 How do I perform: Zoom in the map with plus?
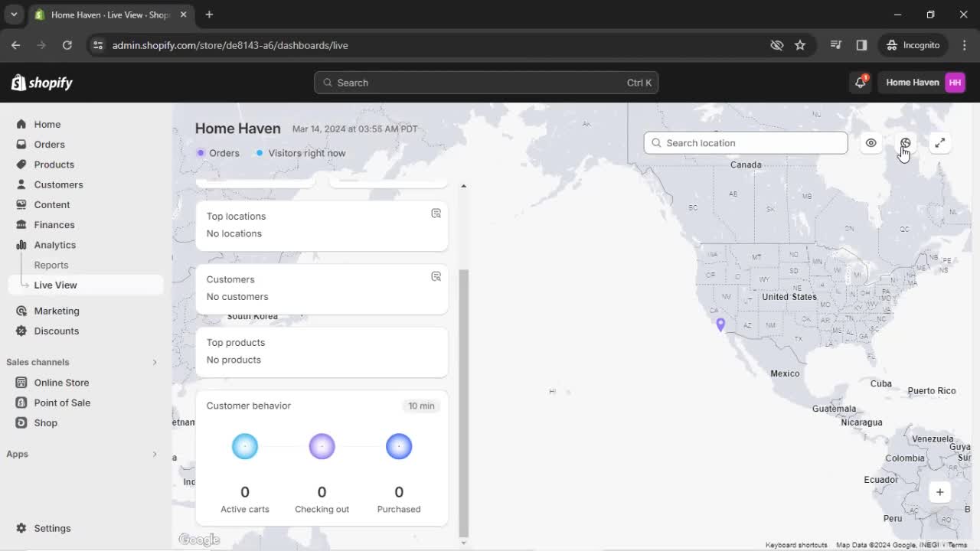pyautogui.click(x=939, y=492)
